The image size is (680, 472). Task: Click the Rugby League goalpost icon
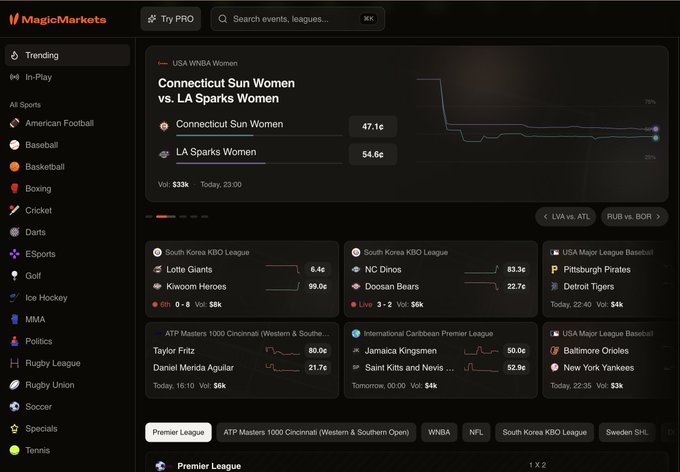click(x=14, y=363)
